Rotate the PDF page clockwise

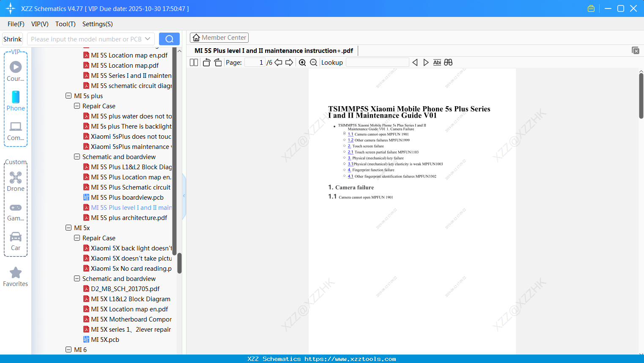coord(218,63)
